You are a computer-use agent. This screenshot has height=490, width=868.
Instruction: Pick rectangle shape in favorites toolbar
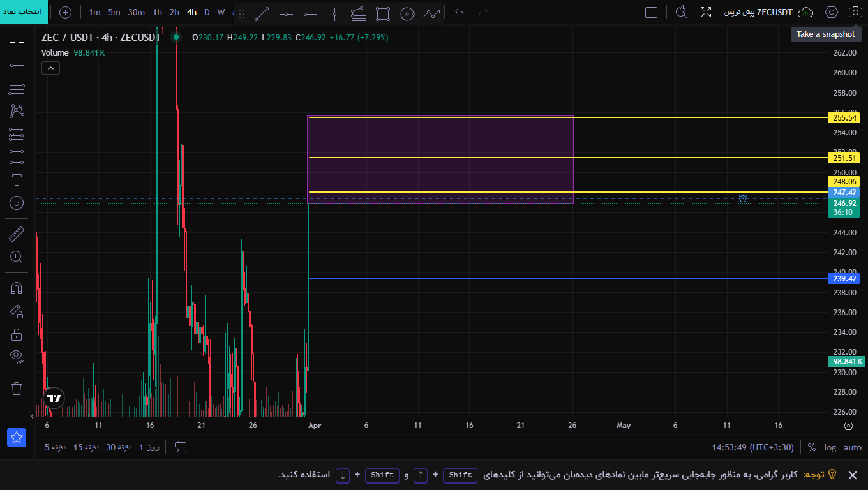tap(383, 13)
